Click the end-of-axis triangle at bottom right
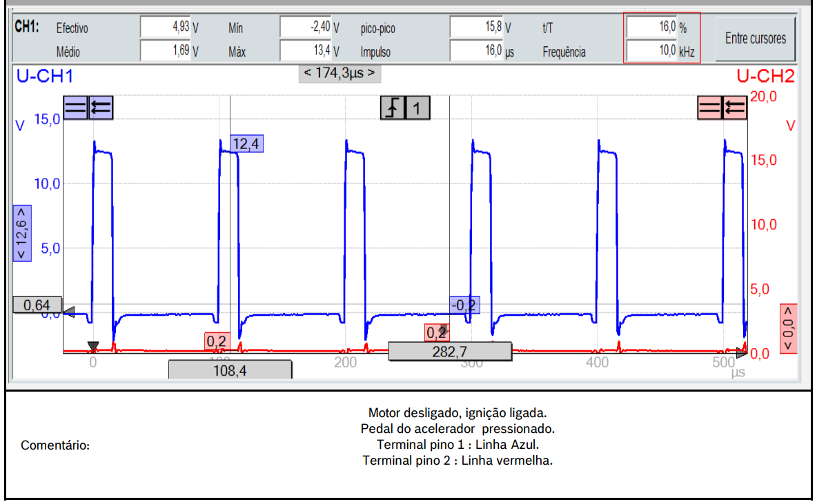Viewport: 817px width, 504px height. point(742,354)
